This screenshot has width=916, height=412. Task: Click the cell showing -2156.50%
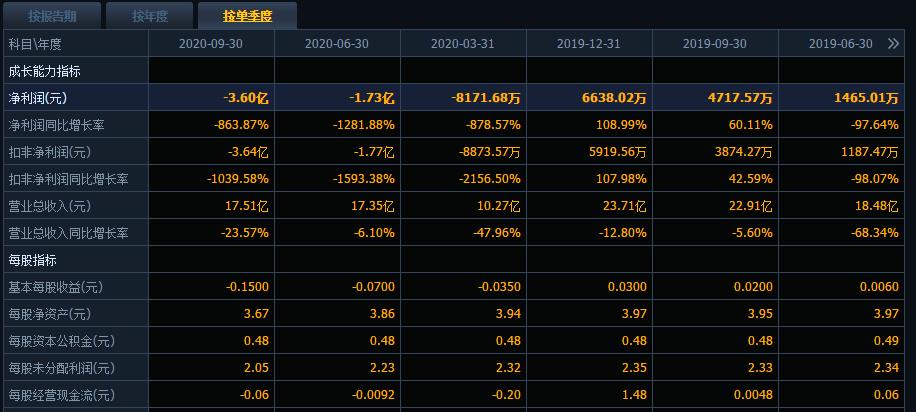pyautogui.click(x=490, y=179)
